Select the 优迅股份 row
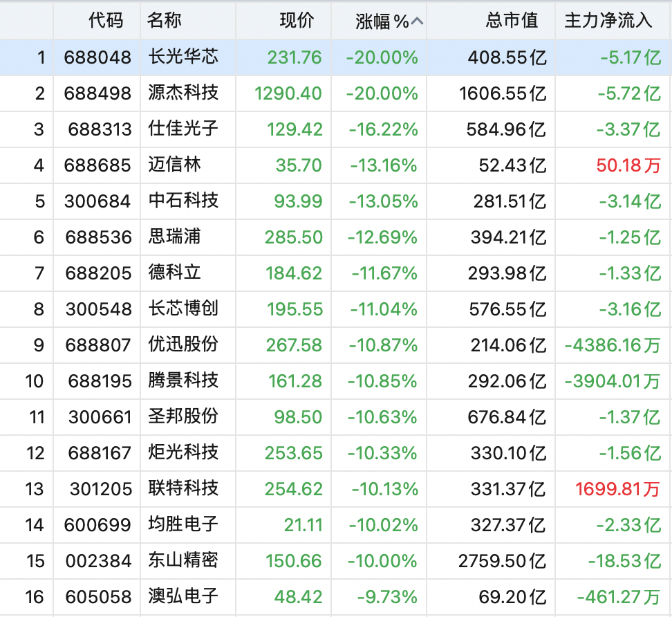Image resolution: width=672 pixels, height=617 pixels. point(336,345)
